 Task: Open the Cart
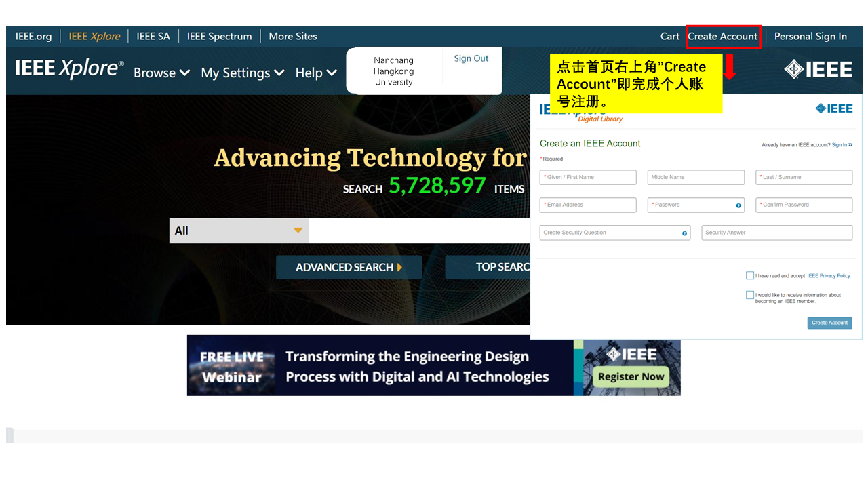click(x=670, y=37)
